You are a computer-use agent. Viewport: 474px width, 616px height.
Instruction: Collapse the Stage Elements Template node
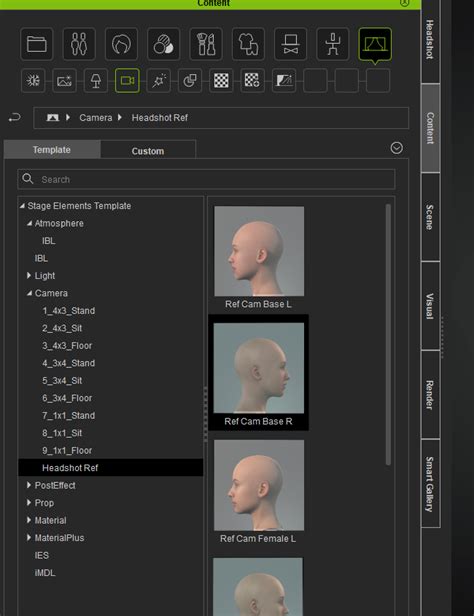coord(22,205)
